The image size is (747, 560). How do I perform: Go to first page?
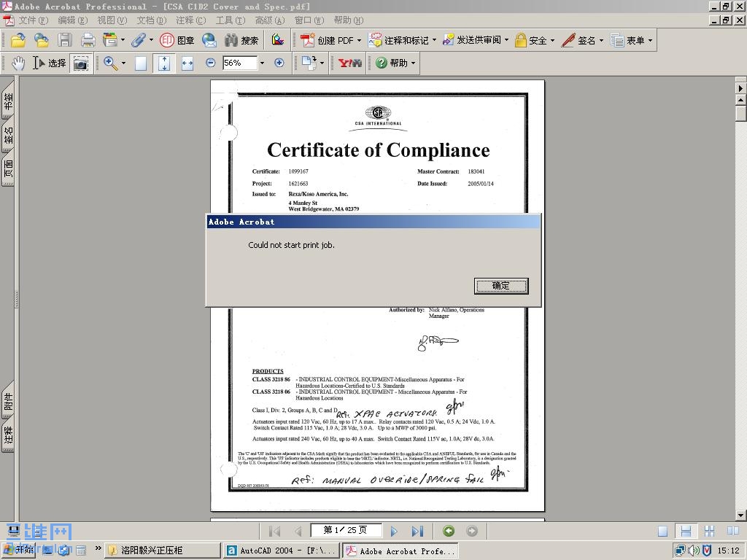pos(275,531)
